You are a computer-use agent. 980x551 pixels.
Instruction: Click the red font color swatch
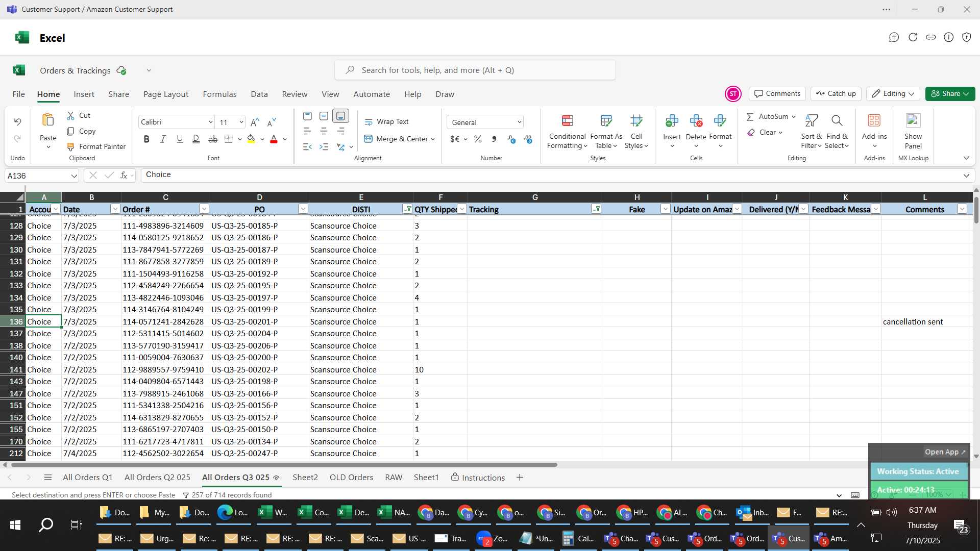point(274,139)
